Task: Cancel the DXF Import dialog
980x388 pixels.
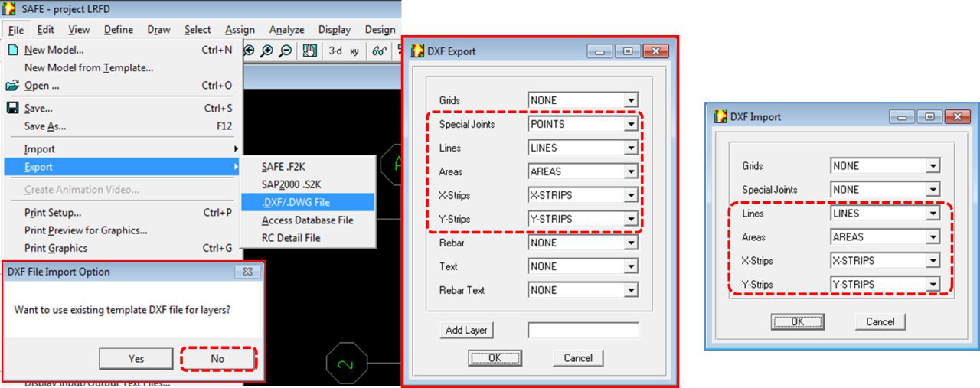Action: coord(880,321)
